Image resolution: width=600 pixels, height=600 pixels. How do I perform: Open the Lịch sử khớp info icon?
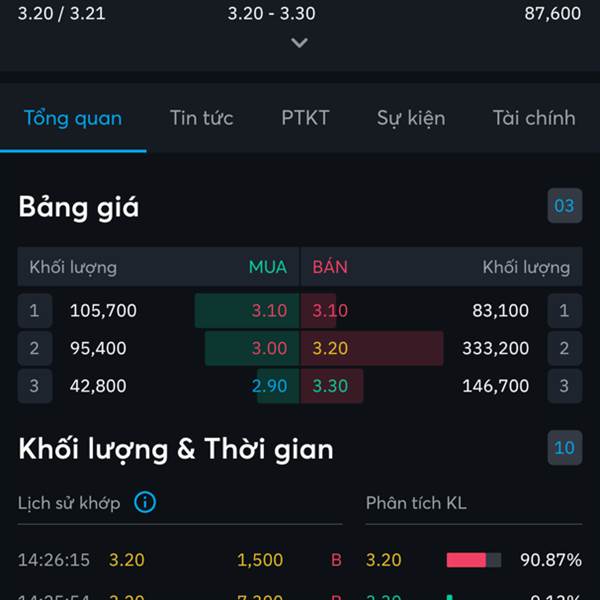pos(145,502)
